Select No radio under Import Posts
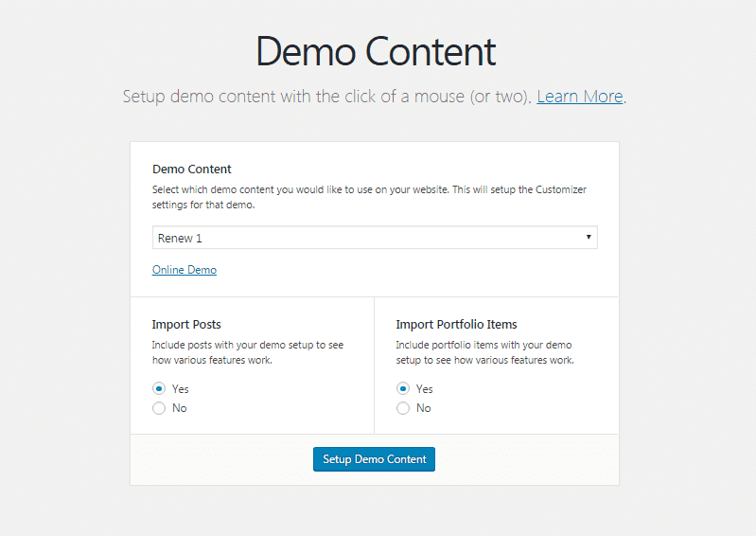 pos(159,408)
